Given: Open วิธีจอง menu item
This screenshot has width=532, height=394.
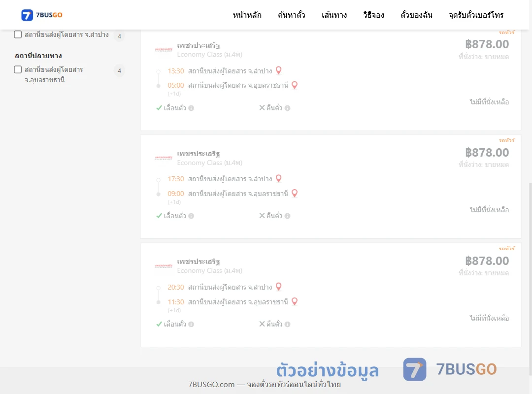Looking at the screenshot, I should tap(373, 15).
